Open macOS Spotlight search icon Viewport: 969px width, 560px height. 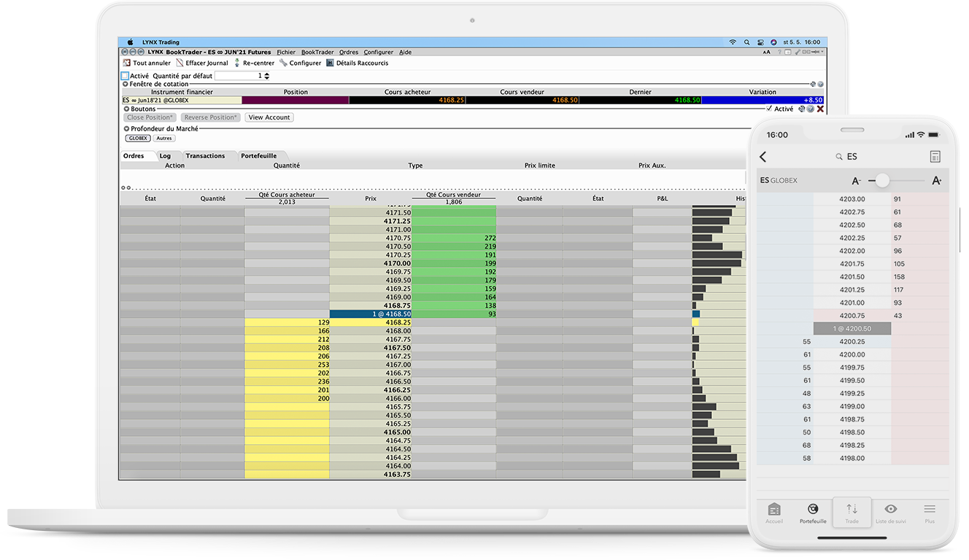click(746, 42)
